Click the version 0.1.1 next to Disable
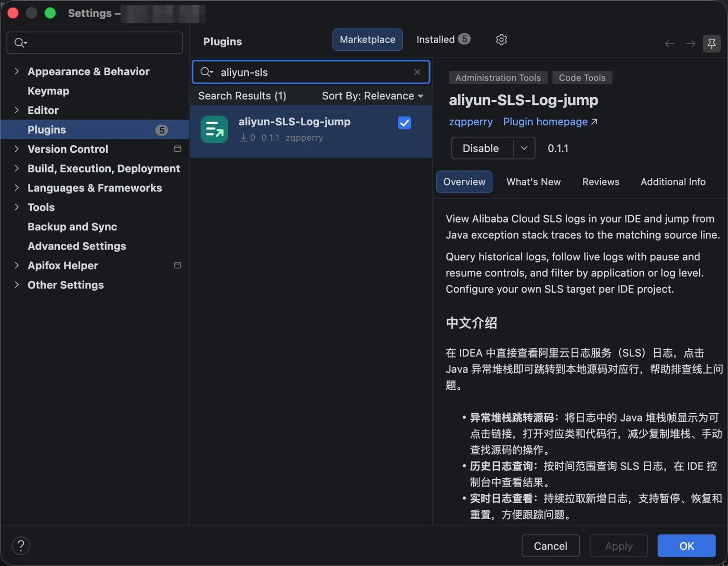Image resolution: width=728 pixels, height=566 pixels. click(x=558, y=148)
